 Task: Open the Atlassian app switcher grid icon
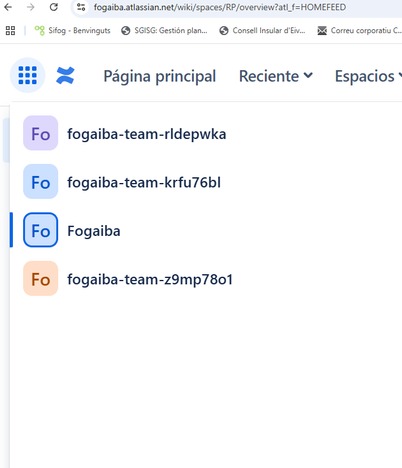pyautogui.click(x=27, y=75)
